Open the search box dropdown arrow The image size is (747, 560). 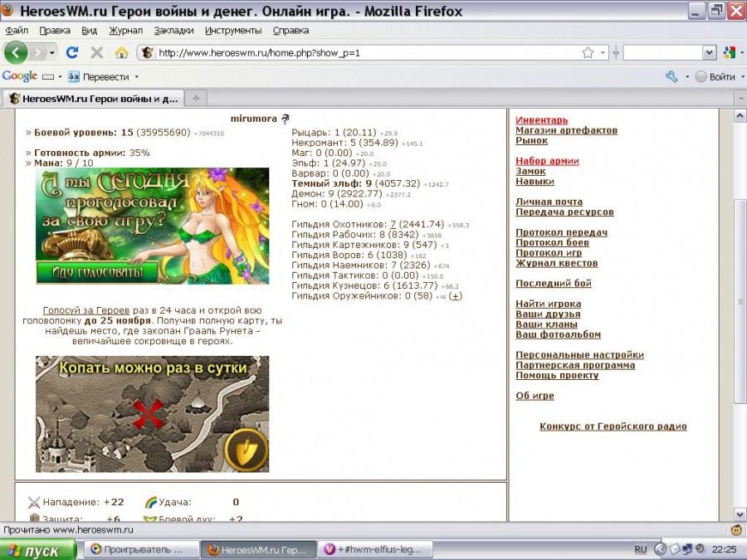pos(710,52)
